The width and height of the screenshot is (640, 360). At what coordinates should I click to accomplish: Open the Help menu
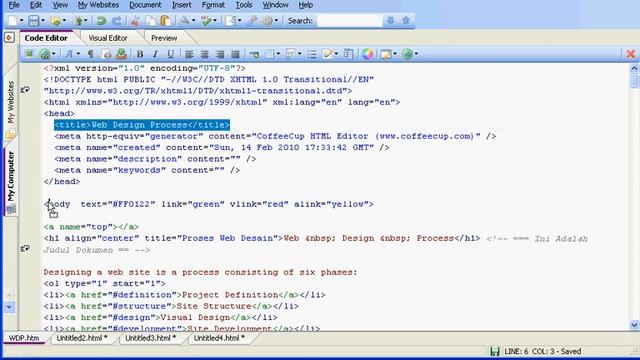(x=306, y=5)
